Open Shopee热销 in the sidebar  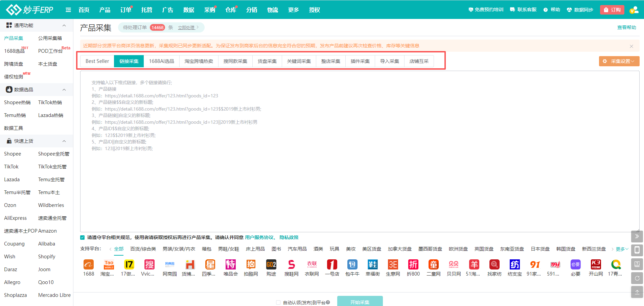point(17,102)
